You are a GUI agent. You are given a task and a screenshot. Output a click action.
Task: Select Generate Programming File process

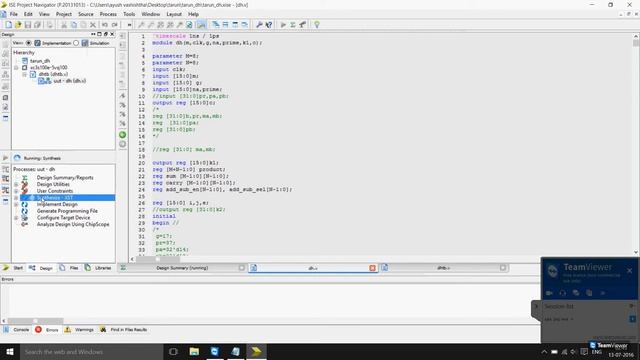[x=67, y=211]
